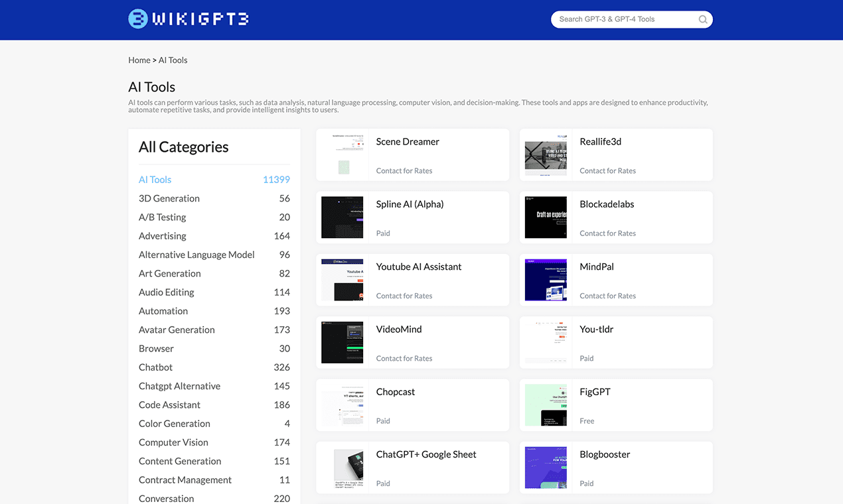The height and width of the screenshot is (504, 843).
Task: Click the WikiGPT3 logo icon
Action: pyautogui.click(x=138, y=19)
